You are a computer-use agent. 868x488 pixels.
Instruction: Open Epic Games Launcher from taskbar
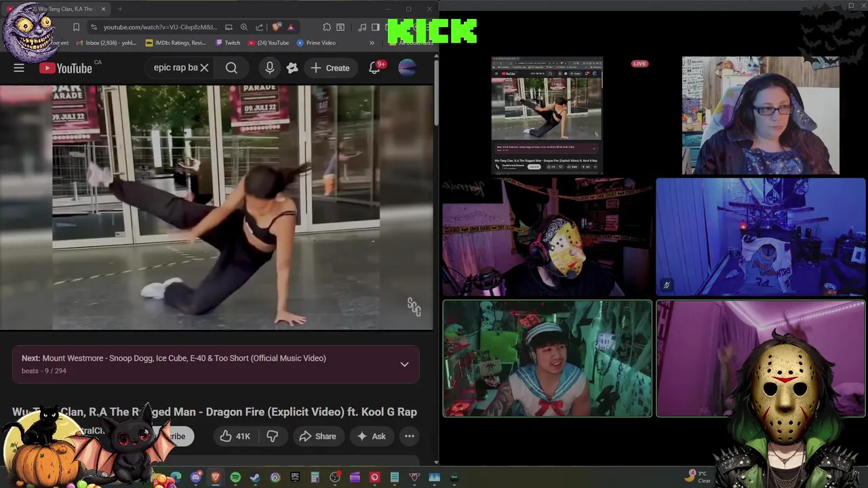(295, 477)
